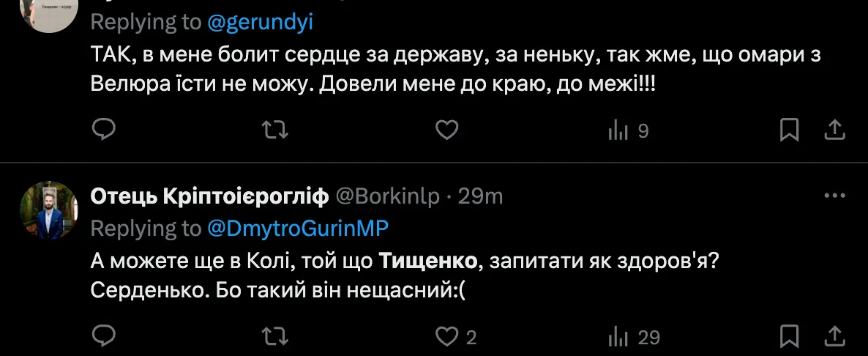The height and width of the screenshot is (356, 868).
Task: Like the tweet with 2 likes
Action: [456, 337]
